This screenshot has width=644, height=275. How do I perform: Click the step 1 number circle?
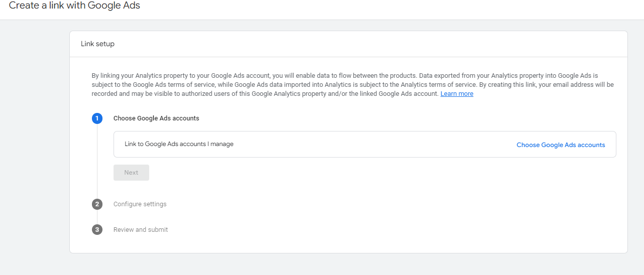[x=97, y=118]
